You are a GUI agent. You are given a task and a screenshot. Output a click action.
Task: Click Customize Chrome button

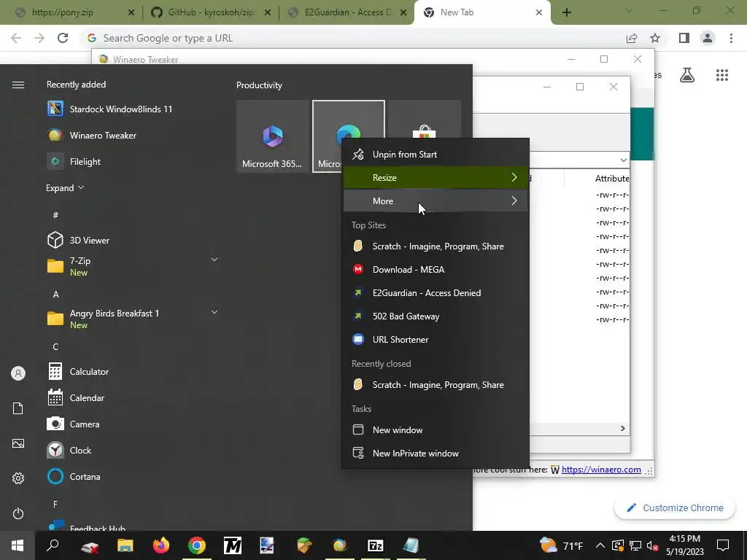click(676, 507)
